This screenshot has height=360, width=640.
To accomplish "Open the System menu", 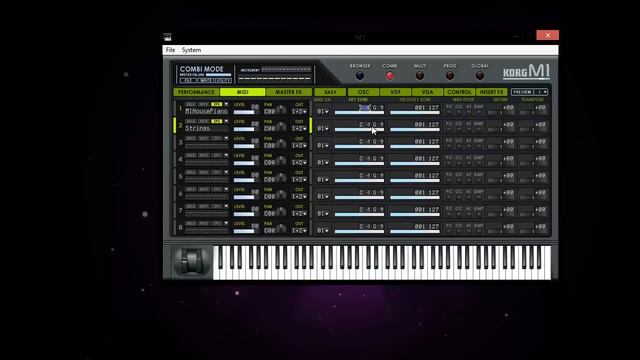I will (191, 50).
